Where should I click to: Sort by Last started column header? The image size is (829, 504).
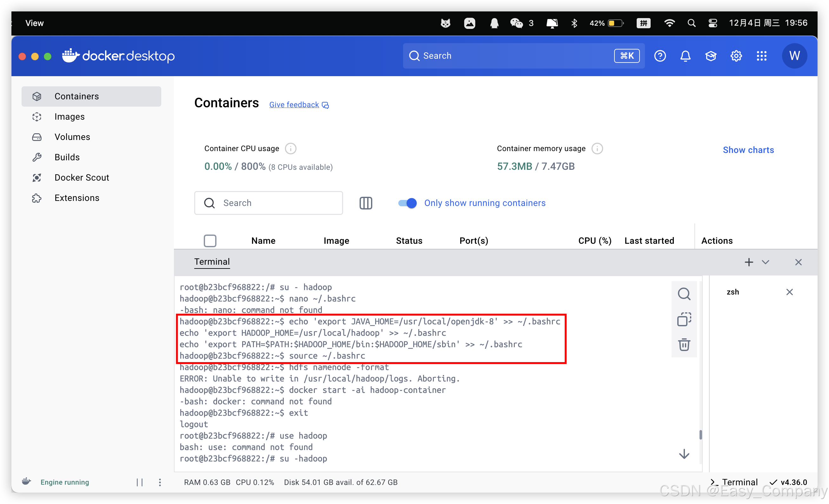649,241
